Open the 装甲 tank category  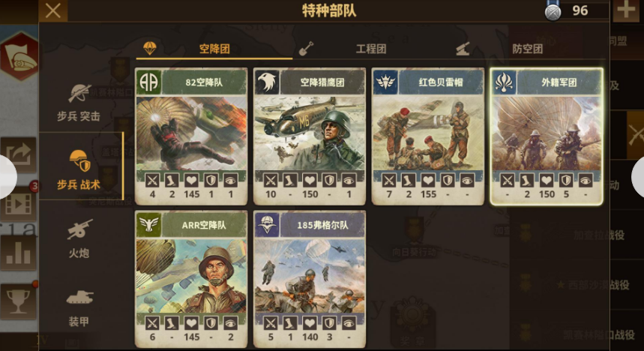(79, 308)
